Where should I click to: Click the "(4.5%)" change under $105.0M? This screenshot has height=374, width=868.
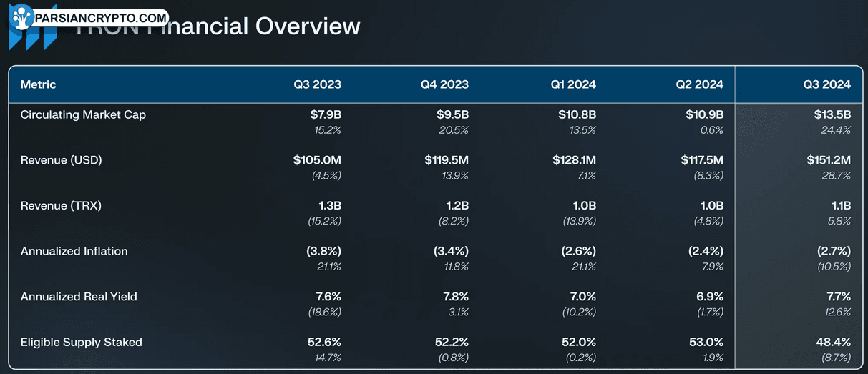326,176
